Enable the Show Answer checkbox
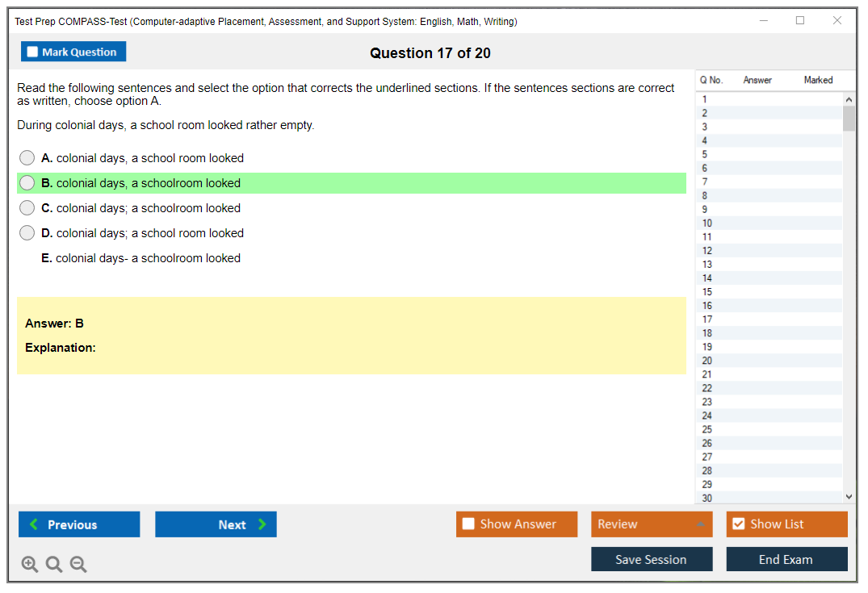Image resolution: width=868 pixels, height=593 pixels. pyautogui.click(x=468, y=524)
